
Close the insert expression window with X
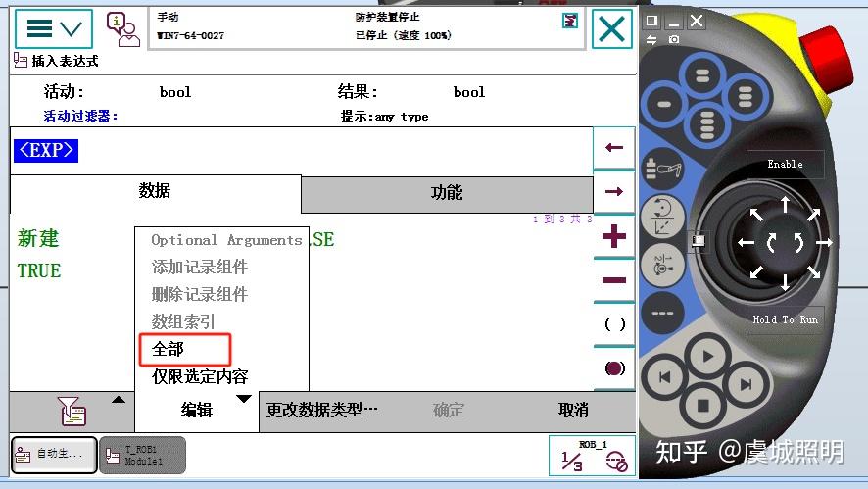pos(611,28)
